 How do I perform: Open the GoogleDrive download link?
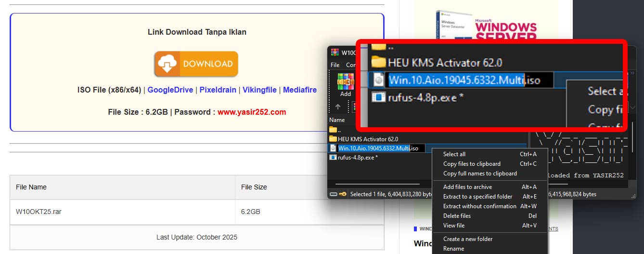tap(170, 90)
